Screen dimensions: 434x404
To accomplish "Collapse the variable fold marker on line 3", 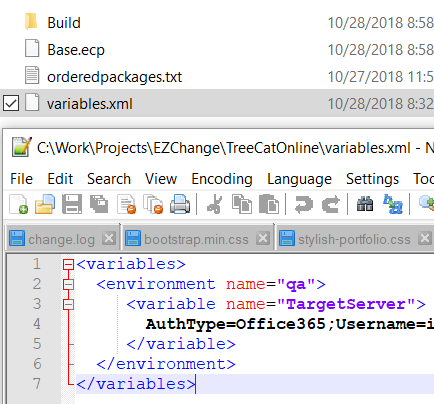I will click(68, 304).
